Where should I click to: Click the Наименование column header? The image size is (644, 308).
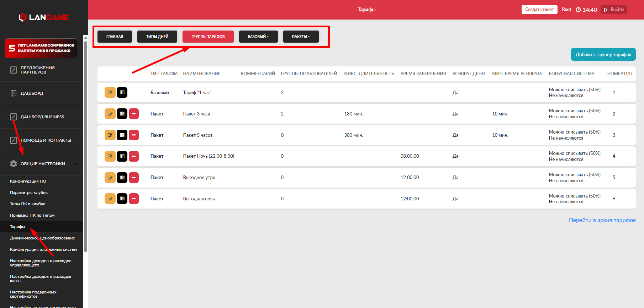[x=202, y=74]
